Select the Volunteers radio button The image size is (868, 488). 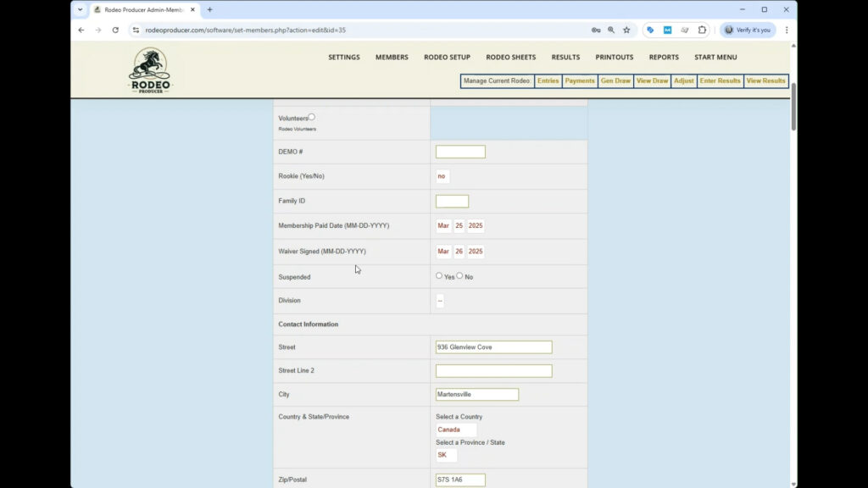point(312,117)
